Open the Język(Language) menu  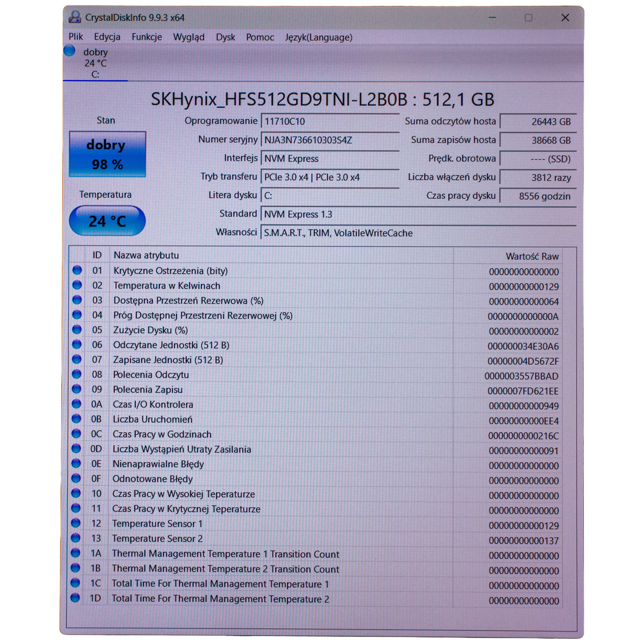(x=319, y=37)
